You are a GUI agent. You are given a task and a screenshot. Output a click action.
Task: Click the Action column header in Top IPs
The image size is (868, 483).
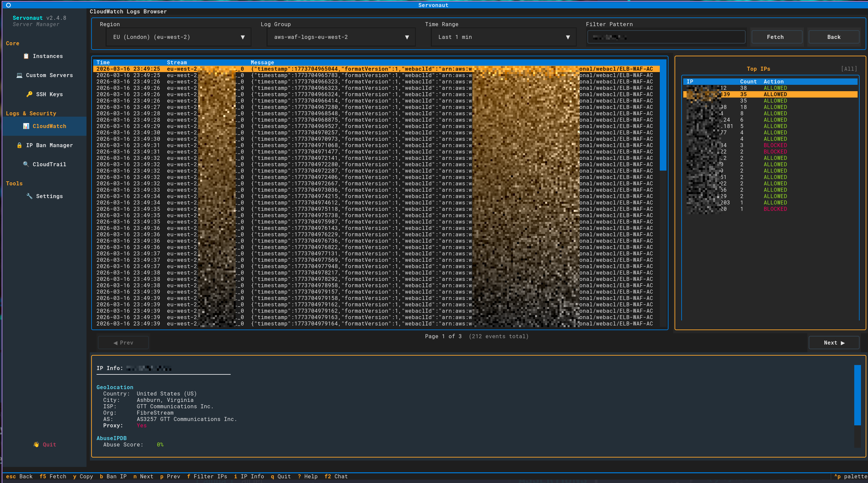(x=774, y=81)
